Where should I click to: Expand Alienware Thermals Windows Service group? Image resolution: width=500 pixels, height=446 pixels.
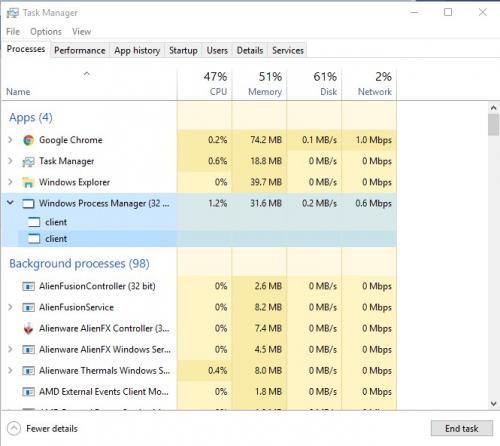(10, 370)
